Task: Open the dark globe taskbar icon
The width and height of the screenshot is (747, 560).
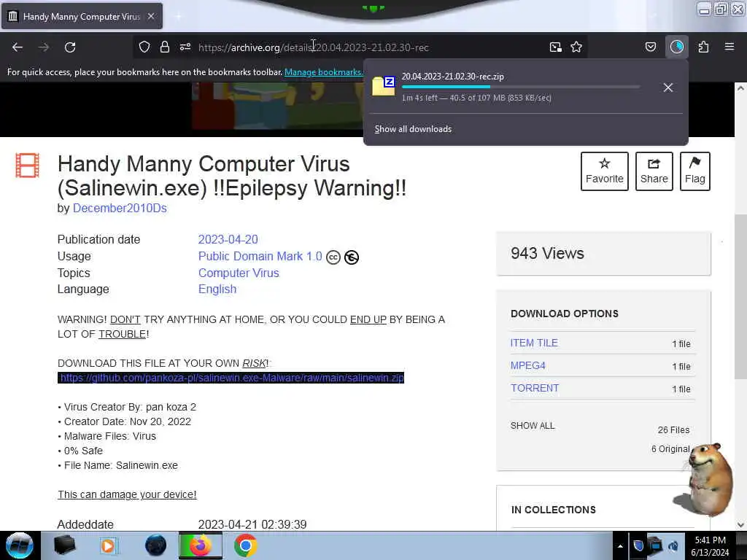Action: tap(155, 545)
